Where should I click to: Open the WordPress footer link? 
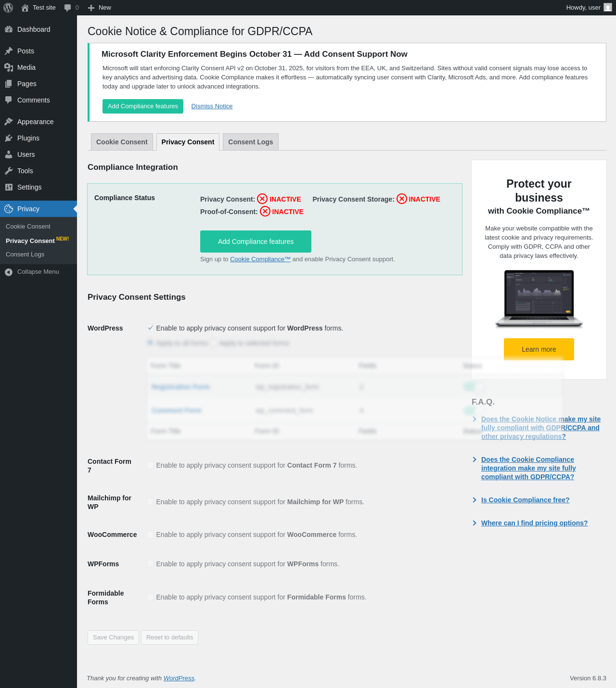point(179,678)
